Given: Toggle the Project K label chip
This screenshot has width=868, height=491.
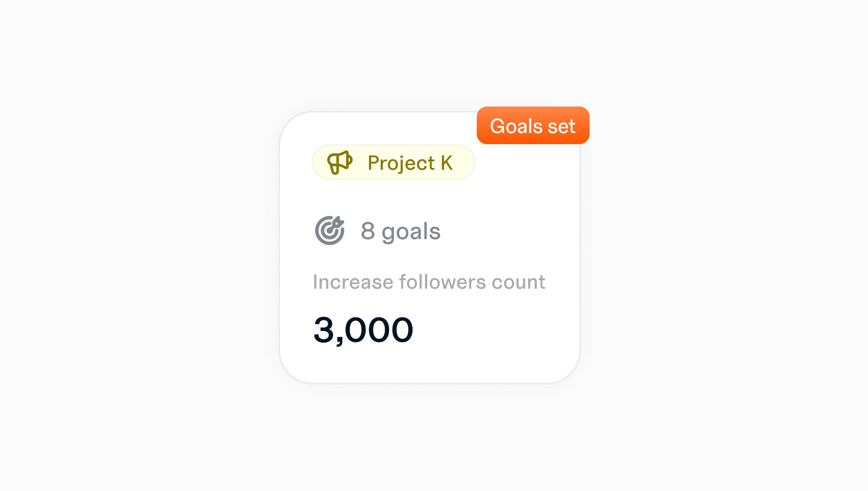Looking at the screenshot, I should click(x=393, y=162).
